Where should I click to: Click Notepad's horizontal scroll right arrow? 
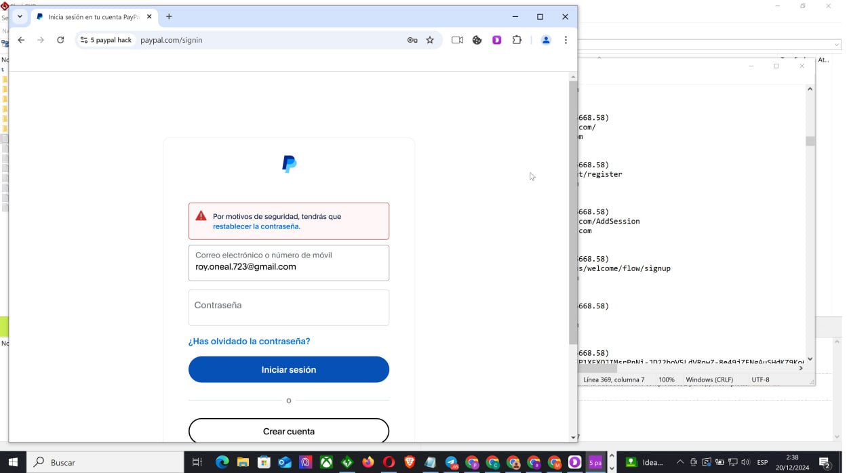coord(801,368)
